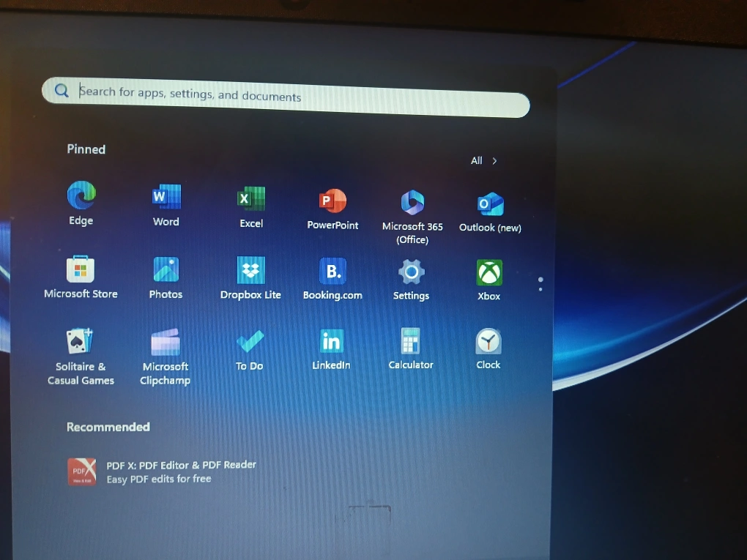Launch Word from pinned apps

point(166,197)
